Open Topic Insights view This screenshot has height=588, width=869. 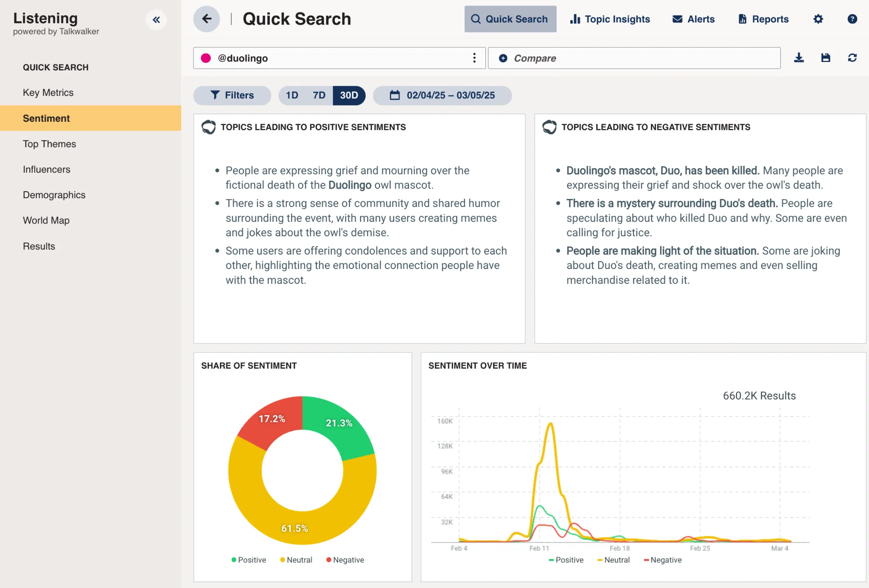click(610, 19)
